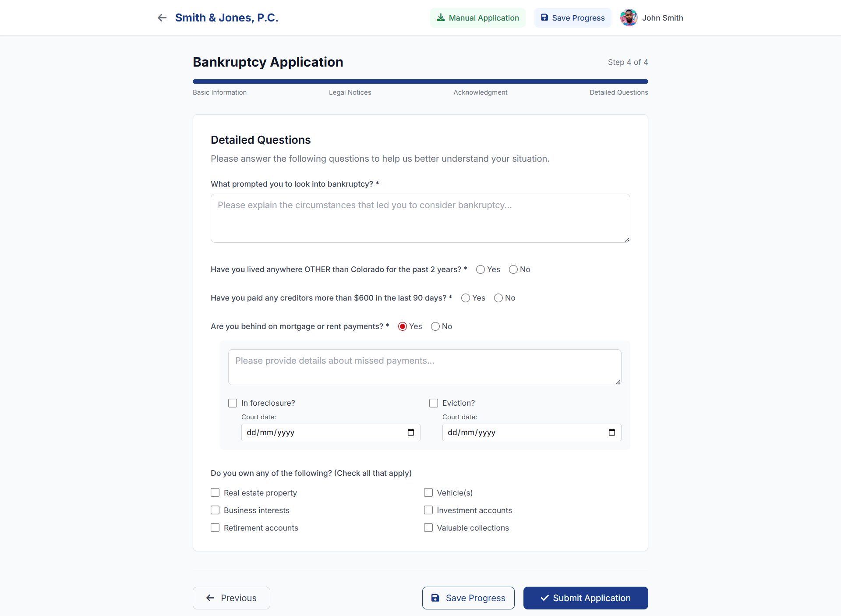Go to the Legal Notices step
This screenshot has width=841, height=616.
click(x=350, y=92)
